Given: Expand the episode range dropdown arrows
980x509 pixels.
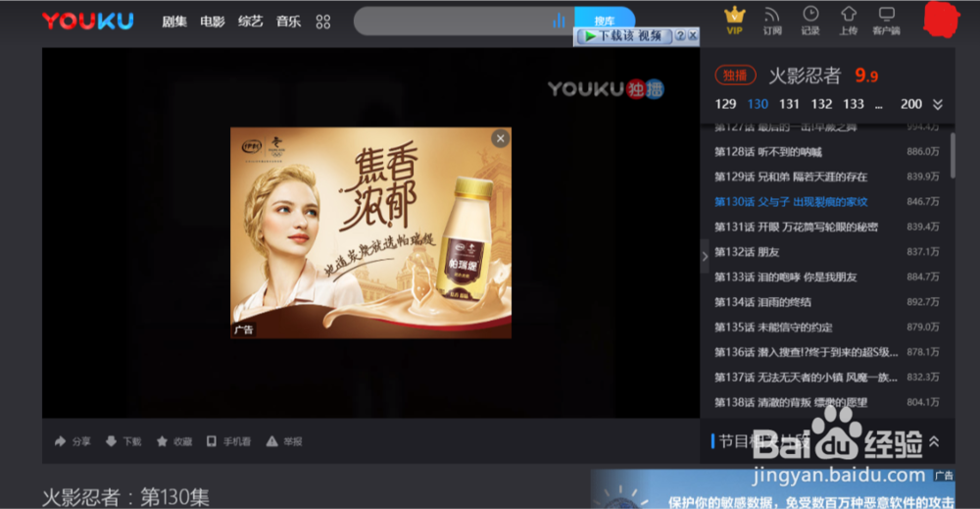Looking at the screenshot, I should point(938,104).
